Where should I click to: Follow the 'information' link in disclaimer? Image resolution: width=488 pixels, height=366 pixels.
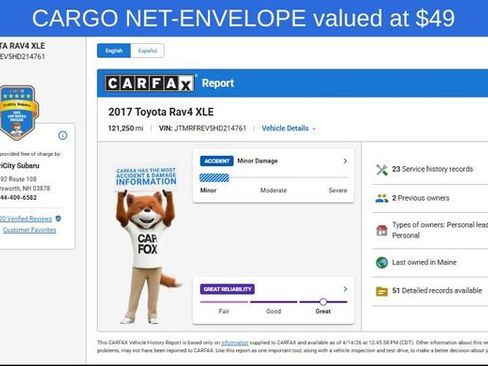click(x=235, y=343)
